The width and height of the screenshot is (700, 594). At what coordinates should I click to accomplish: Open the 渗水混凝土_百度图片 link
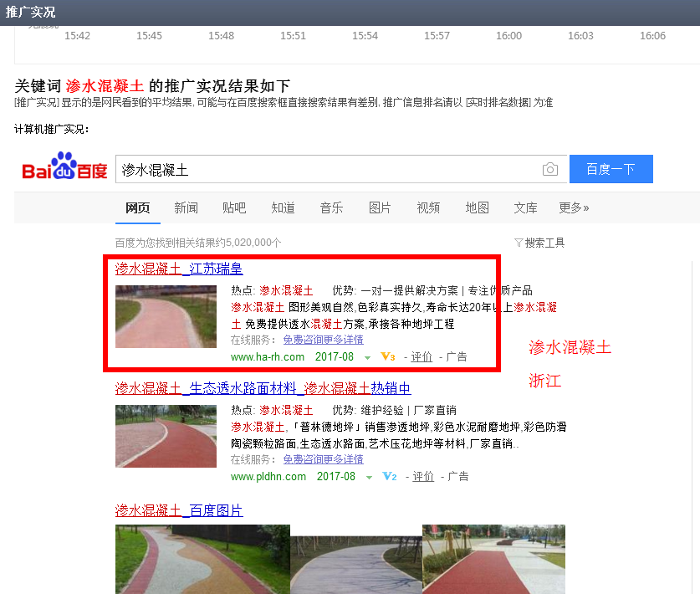[x=179, y=510]
